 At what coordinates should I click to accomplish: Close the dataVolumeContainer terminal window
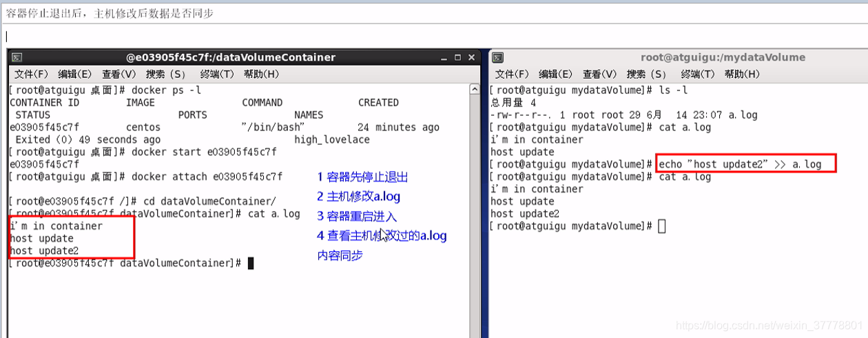point(471,58)
